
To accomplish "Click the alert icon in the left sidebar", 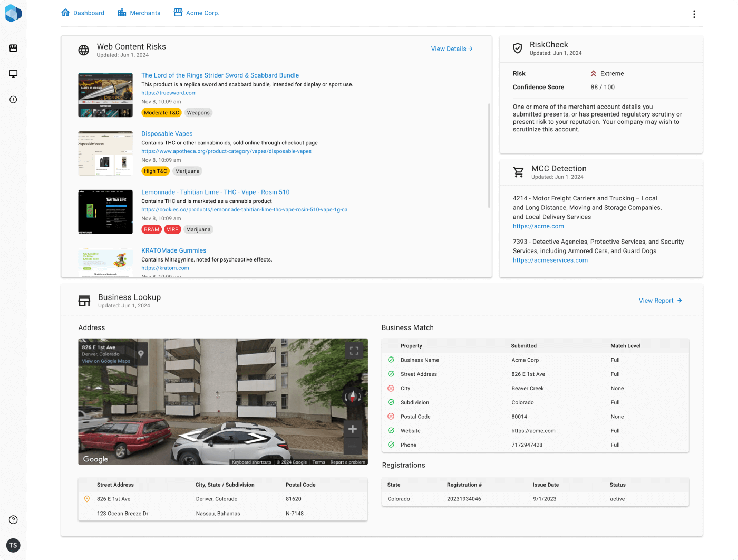I will point(13,99).
